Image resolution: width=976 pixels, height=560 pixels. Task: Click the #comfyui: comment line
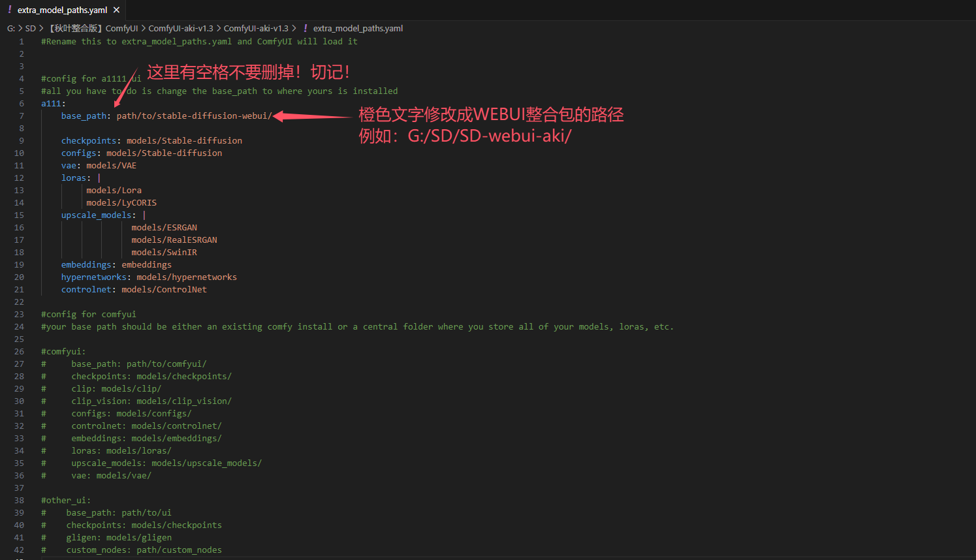(63, 351)
